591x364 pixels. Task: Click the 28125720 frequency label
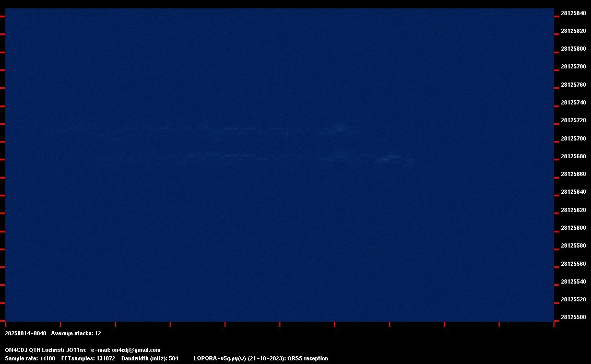(x=573, y=120)
